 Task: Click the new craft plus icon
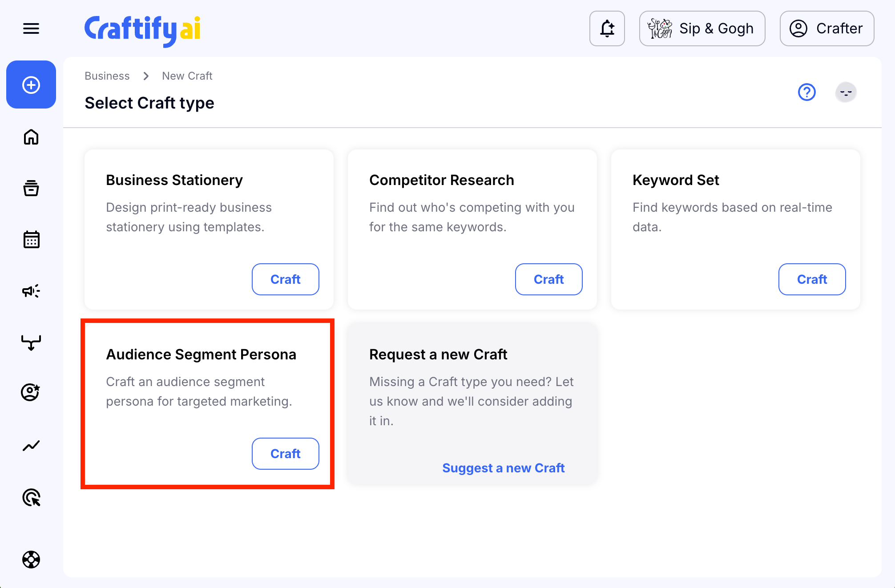click(x=31, y=85)
